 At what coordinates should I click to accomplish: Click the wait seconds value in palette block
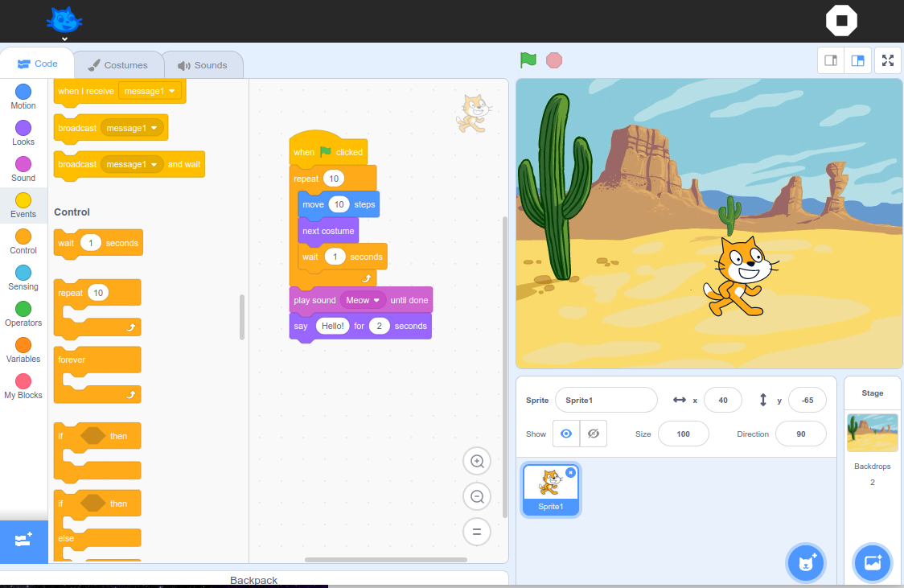coord(91,243)
